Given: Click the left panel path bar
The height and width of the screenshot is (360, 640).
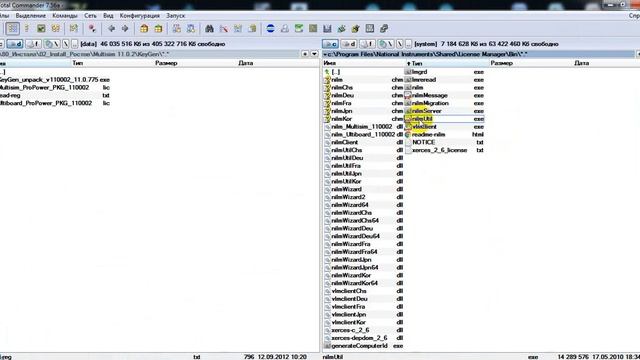Looking at the screenshot, I should [149, 54].
